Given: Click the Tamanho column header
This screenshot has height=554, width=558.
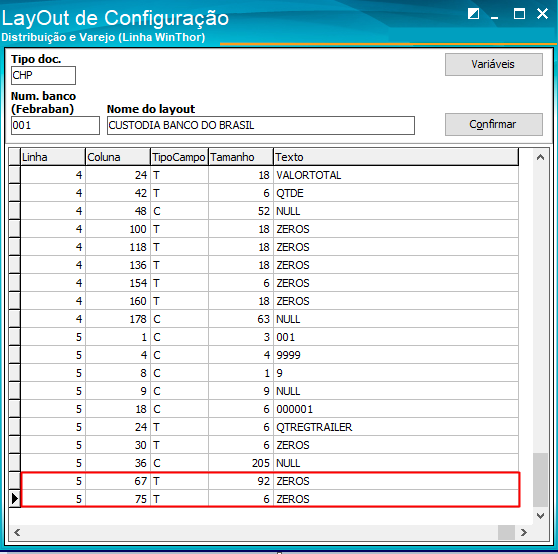Looking at the screenshot, I should point(241,157).
